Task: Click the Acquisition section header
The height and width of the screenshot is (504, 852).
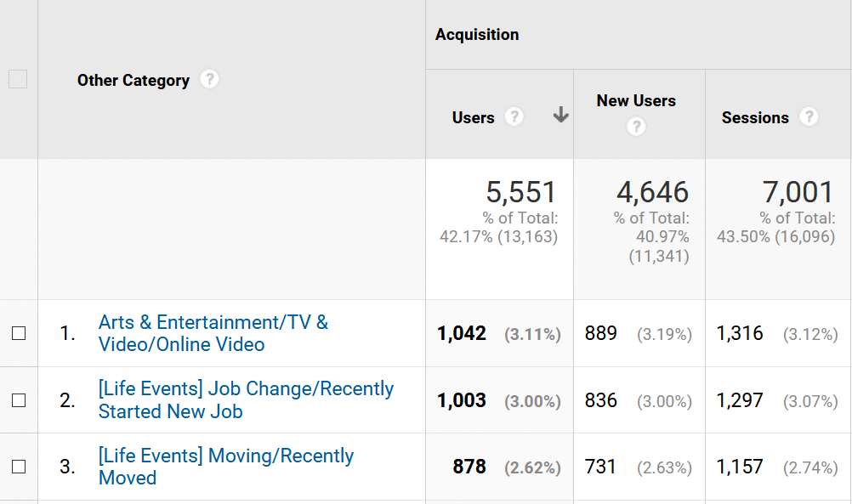Action: tap(477, 34)
